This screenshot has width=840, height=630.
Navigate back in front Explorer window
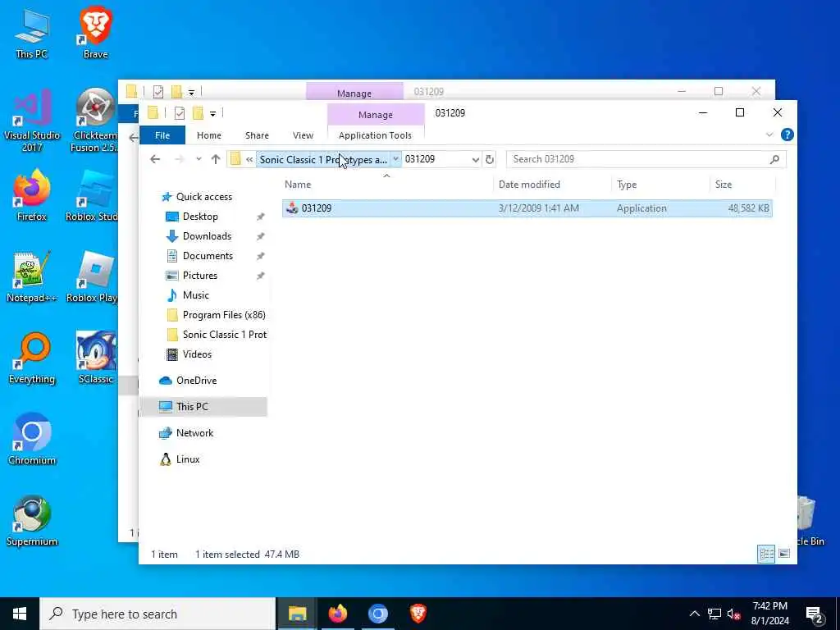[x=155, y=159]
